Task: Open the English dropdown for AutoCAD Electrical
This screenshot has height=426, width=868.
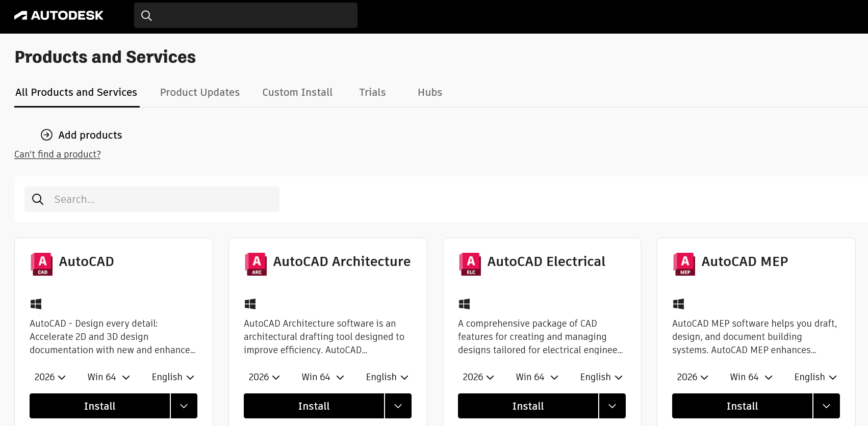Action: (x=601, y=377)
